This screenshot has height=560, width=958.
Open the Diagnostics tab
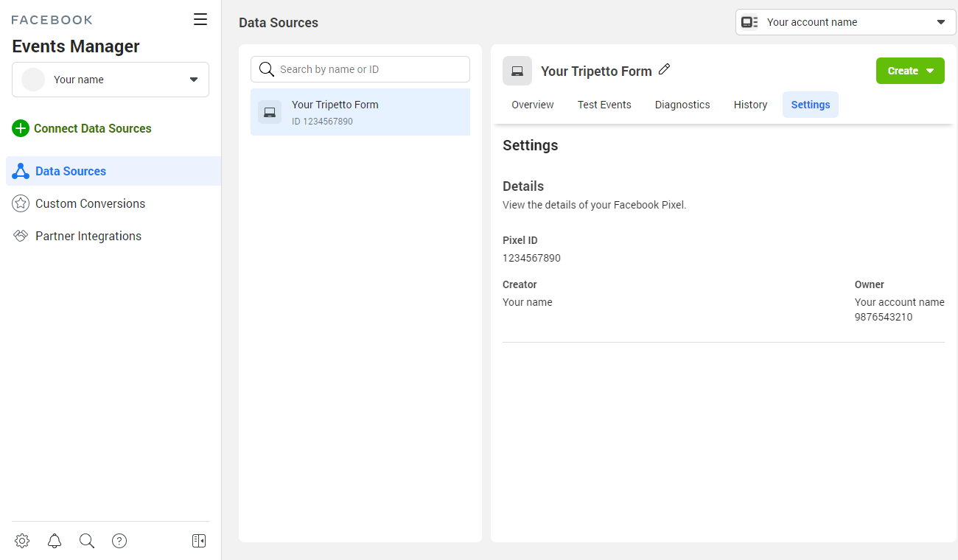click(x=682, y=105)
